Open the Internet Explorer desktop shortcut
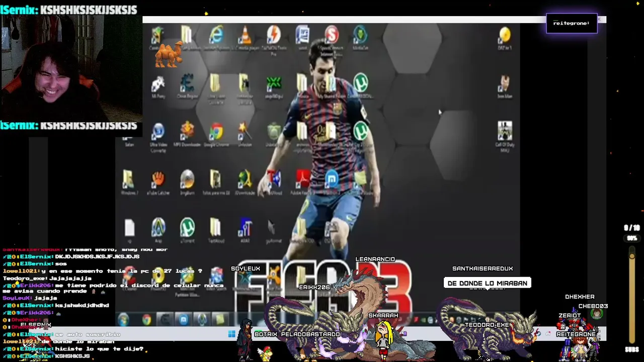 click(x=216, y=35)
